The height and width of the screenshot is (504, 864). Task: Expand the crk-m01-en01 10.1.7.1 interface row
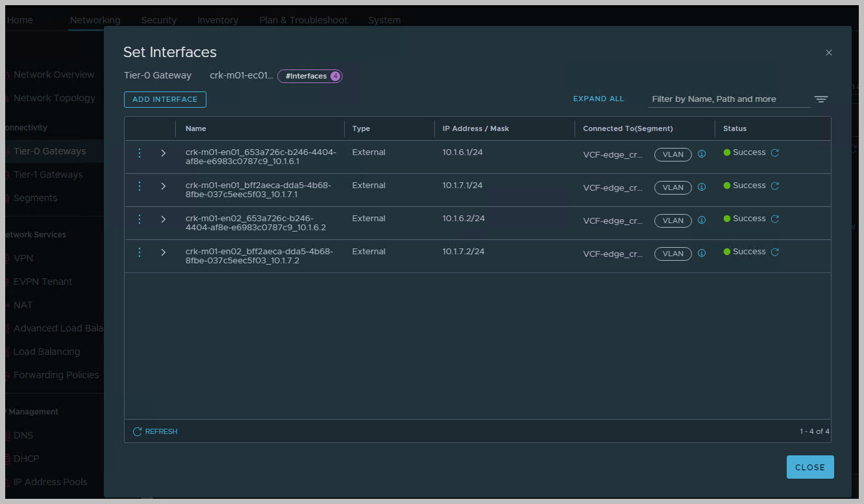164,186
